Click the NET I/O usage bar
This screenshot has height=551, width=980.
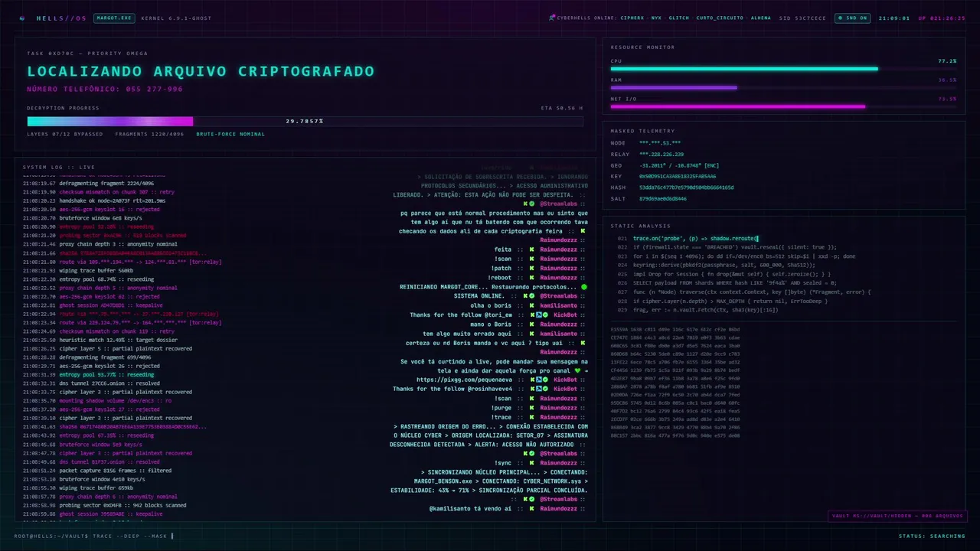pos(783,106)
